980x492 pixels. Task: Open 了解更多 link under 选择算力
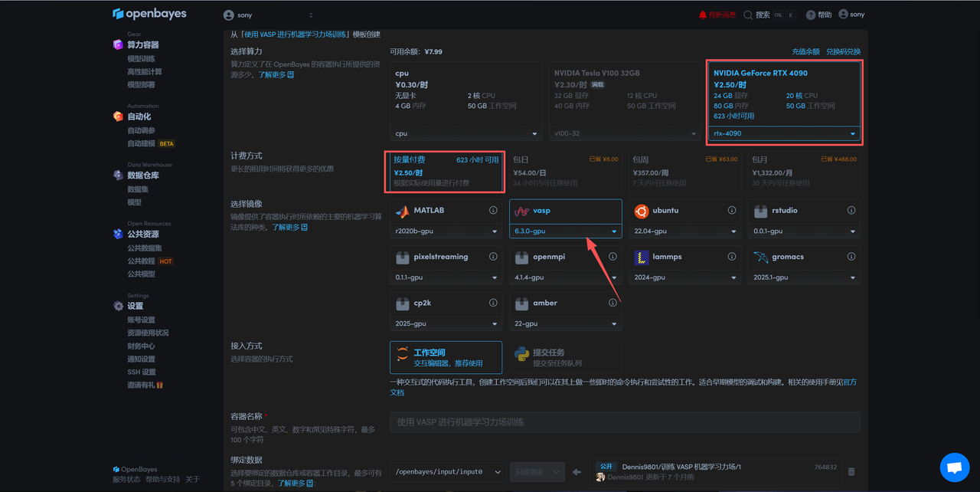[x=276, y=75]
